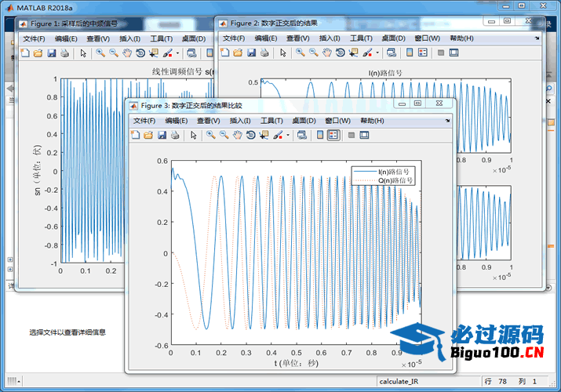Screen dimensions: 561x392
Task: Click calculate_IR in MATLAB status bar
Action: click(399, 381)
